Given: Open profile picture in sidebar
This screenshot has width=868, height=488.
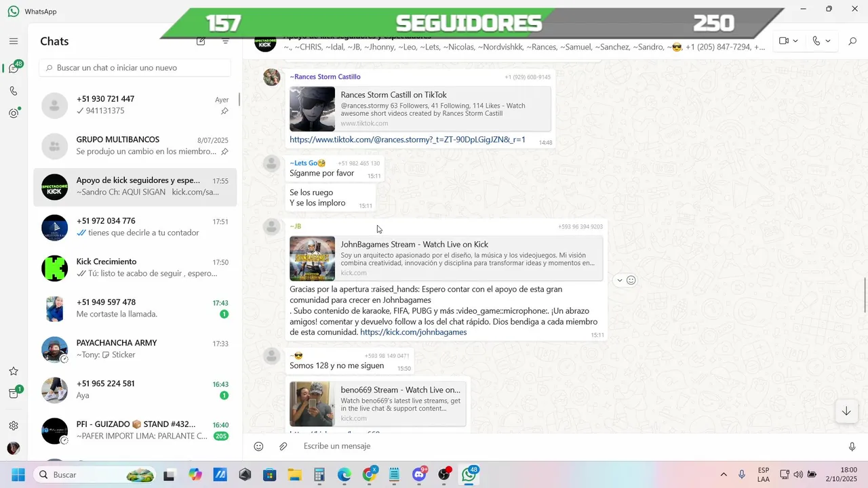Looking at the screenshot, I should point(14,449).
